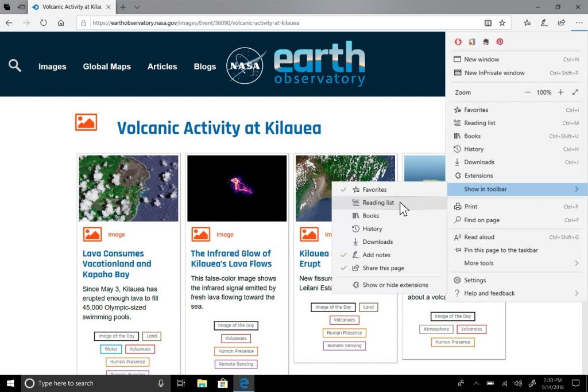
Task: Pin this page to the taskbar
Action: coord(516,250)
